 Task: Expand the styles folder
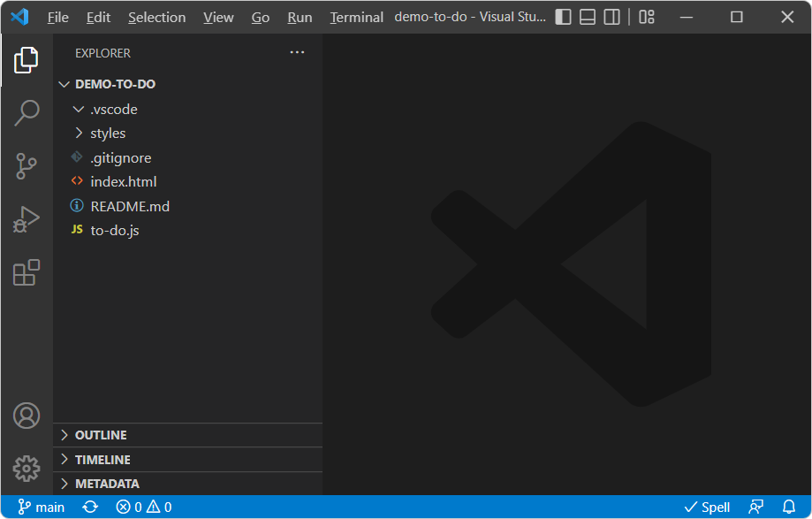point(79,133)
